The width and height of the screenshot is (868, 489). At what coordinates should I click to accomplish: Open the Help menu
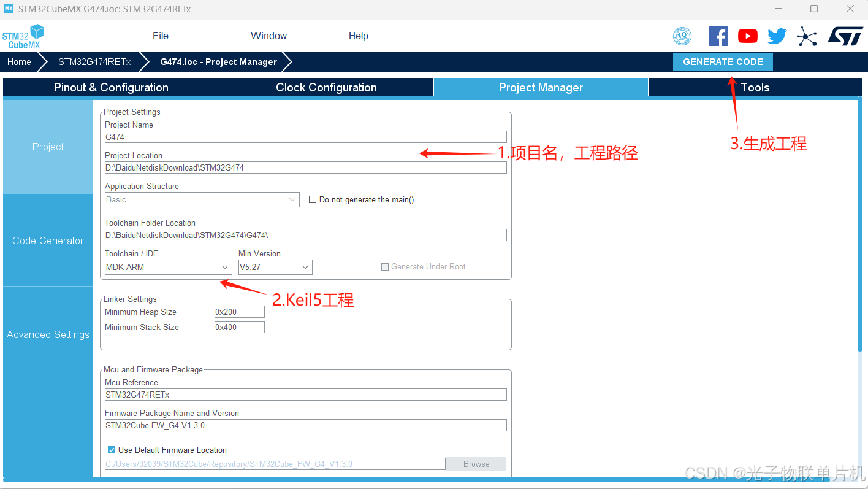point(359,36)
